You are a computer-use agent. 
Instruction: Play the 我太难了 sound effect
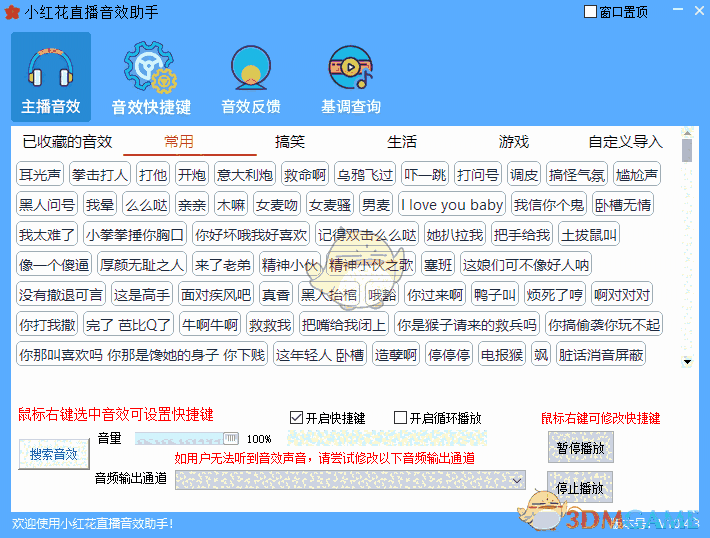click(47, 235)
